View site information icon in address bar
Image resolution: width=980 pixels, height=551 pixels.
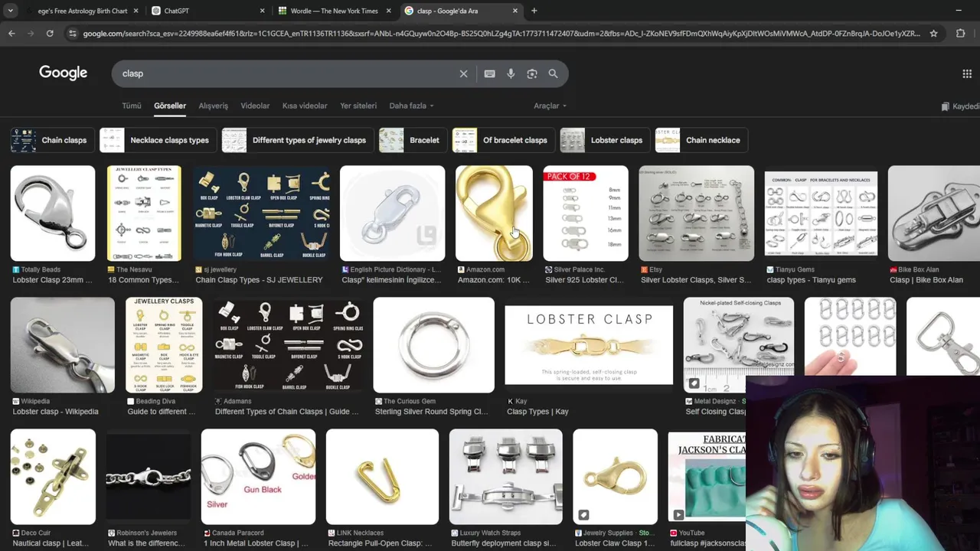[73, 33]
